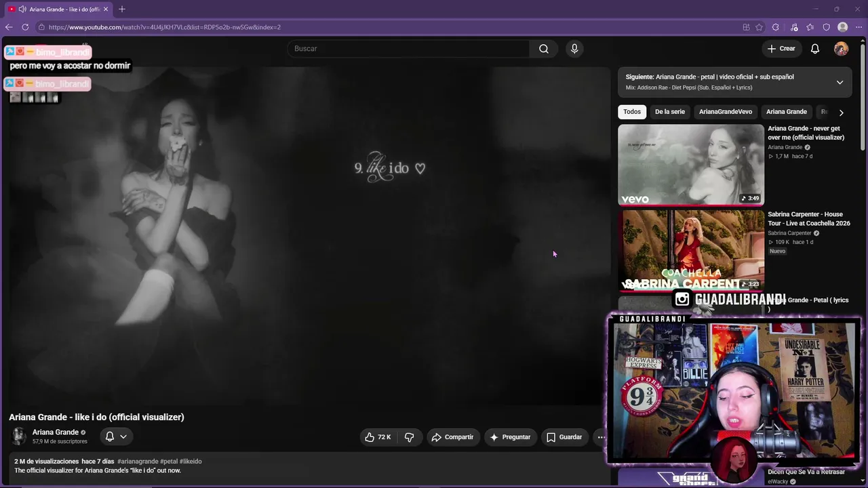Share the video via Compartir
The height and width of the screenshot is (488, 868).
click(452, 437)
